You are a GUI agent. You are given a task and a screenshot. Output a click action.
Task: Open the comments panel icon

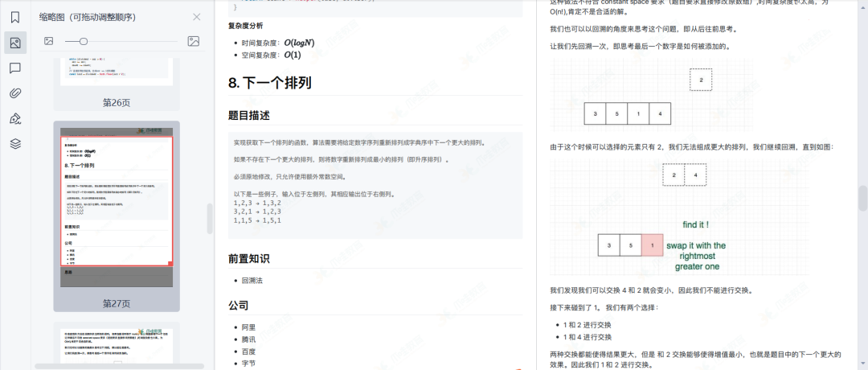15,68
